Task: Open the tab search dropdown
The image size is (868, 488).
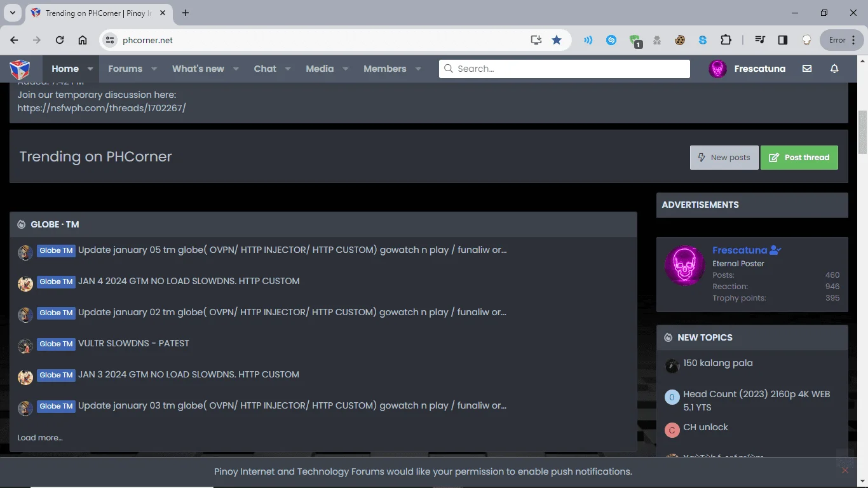Action: (x=13, y=13)
